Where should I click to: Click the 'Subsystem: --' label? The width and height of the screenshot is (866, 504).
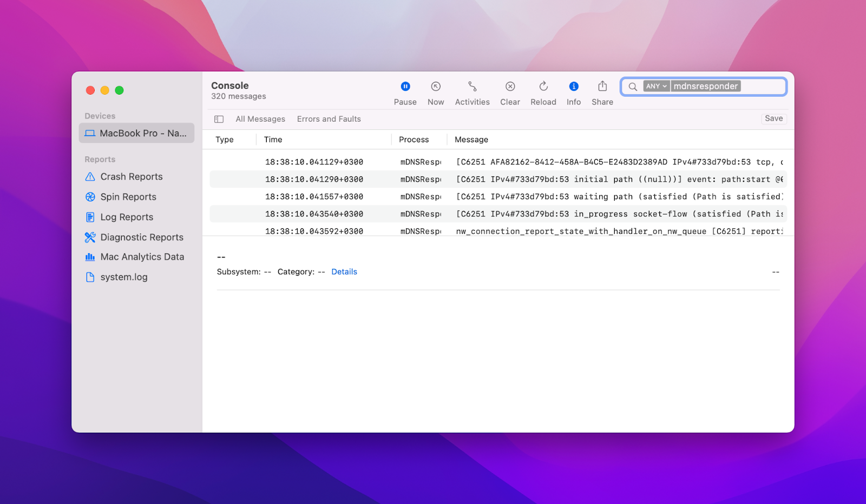pyautogui.click(x=244, y=272)
